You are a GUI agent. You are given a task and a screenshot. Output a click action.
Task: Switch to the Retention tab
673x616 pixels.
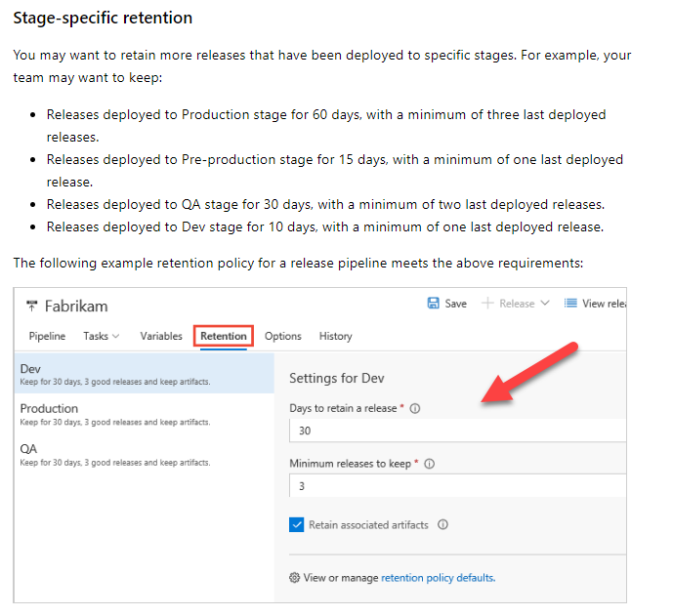coord(224,336)
